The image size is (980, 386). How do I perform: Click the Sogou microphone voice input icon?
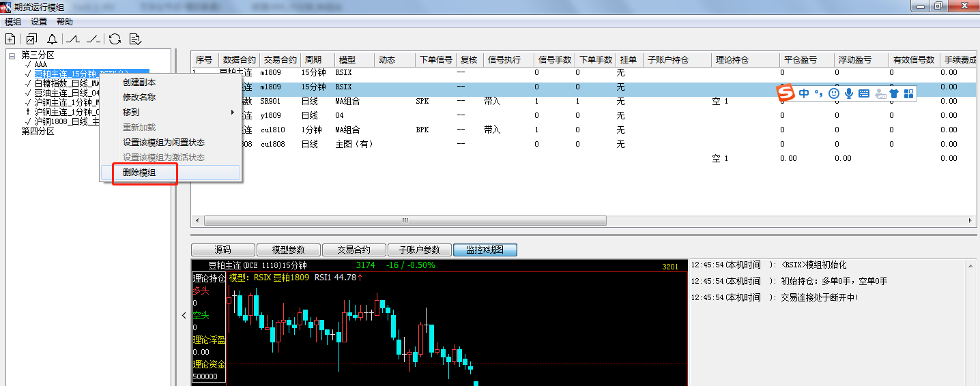[x=849, y=93]
